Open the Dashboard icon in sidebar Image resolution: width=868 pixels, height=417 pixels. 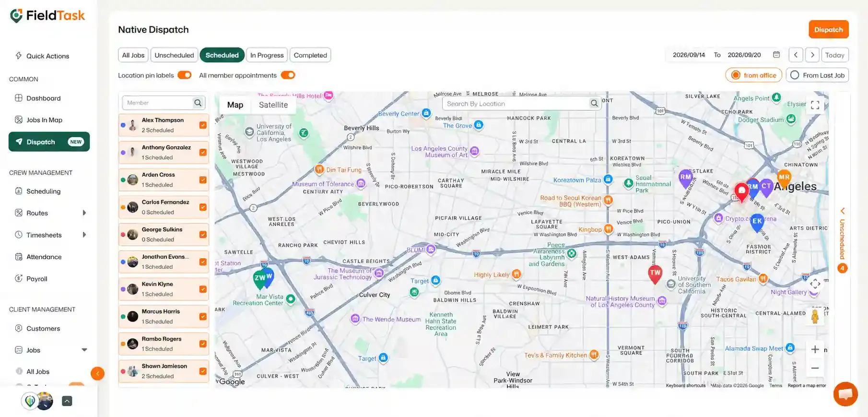click(19, 98)
